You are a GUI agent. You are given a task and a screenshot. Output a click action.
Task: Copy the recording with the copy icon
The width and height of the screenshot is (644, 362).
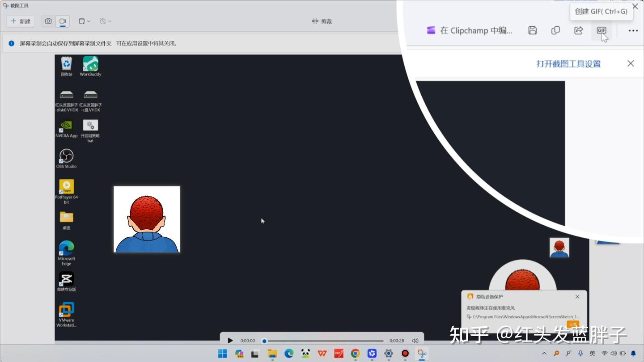click(x=555, y=30)
